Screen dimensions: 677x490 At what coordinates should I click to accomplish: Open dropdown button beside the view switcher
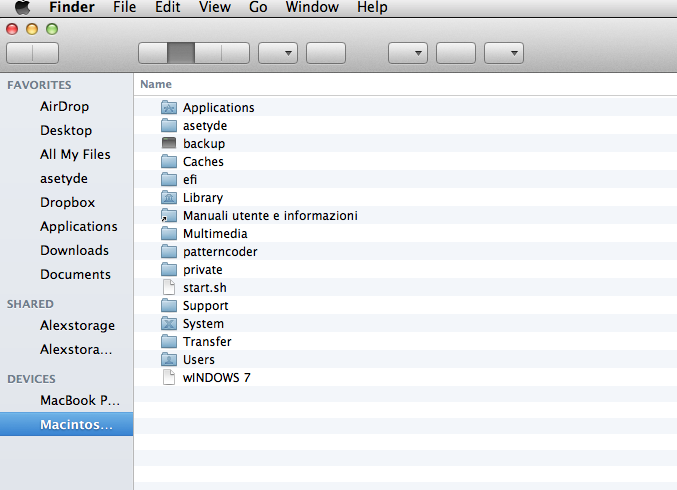point(278,53)
